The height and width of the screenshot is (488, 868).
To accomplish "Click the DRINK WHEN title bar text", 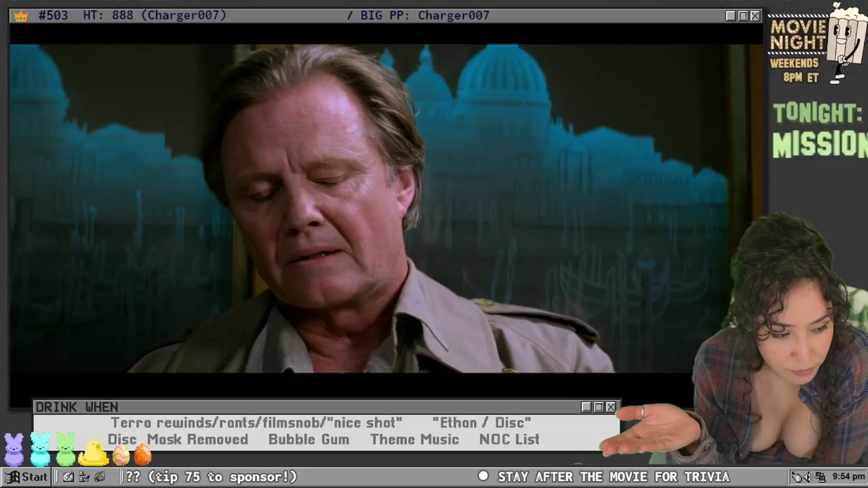I will point(77,407).
